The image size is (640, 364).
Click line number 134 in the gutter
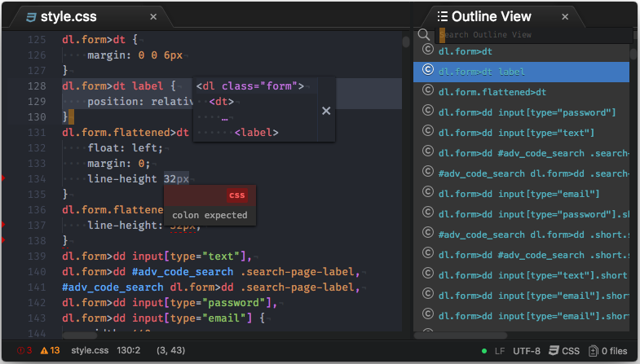click(x=37, y=179)
